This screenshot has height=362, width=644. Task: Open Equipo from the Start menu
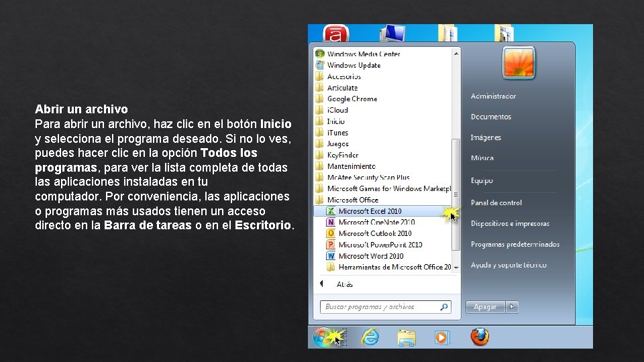pyautogui.click(x=482, y=180)
